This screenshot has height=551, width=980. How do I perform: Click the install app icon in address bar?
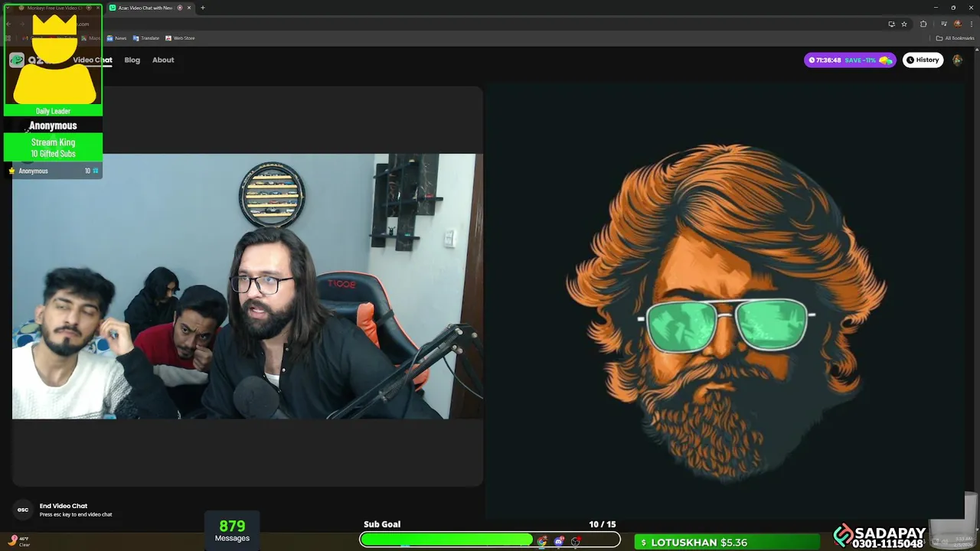(x=891, y=24)
